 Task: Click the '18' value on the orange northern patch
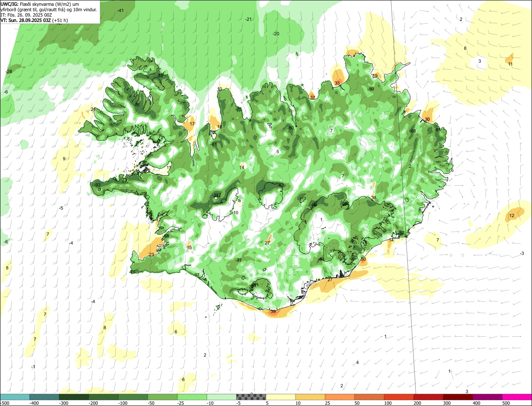219,127
